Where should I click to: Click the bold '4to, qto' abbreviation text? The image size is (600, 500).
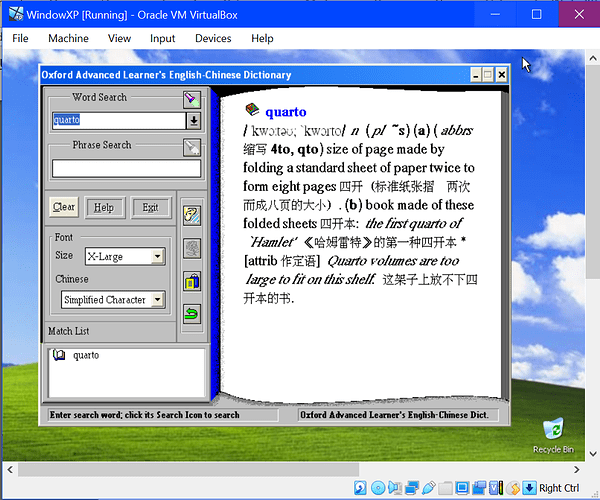point(294,149)
